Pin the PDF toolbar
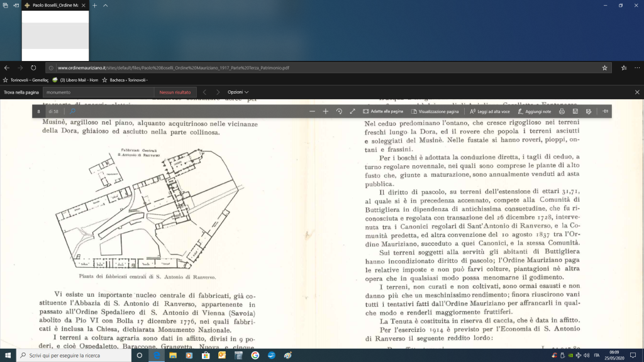 tap(606, 111)
